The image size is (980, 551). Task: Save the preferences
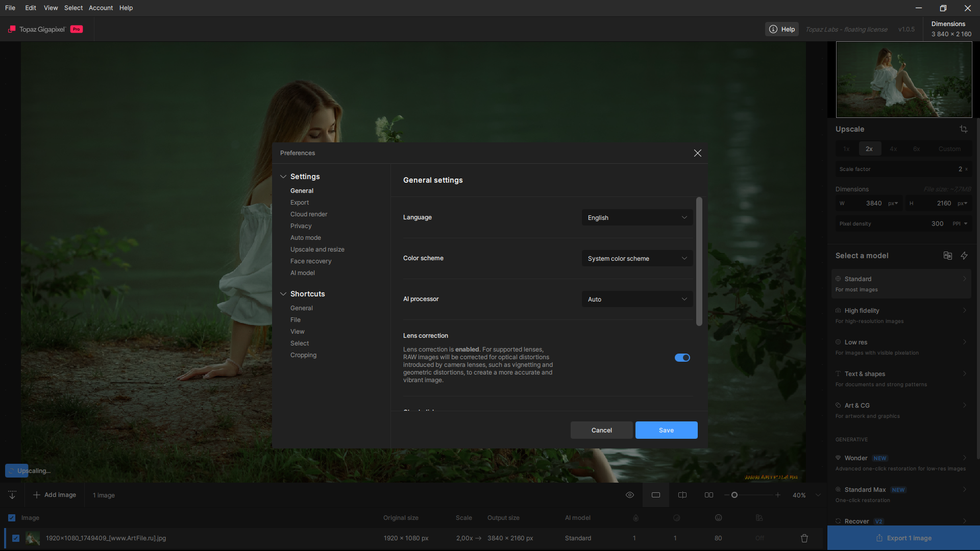click(x=666, y=430)
